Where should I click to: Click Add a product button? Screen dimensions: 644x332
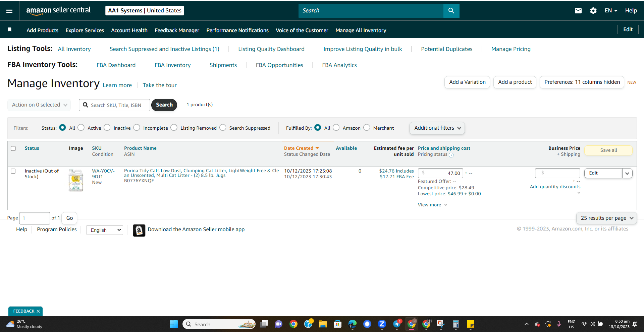515,82
